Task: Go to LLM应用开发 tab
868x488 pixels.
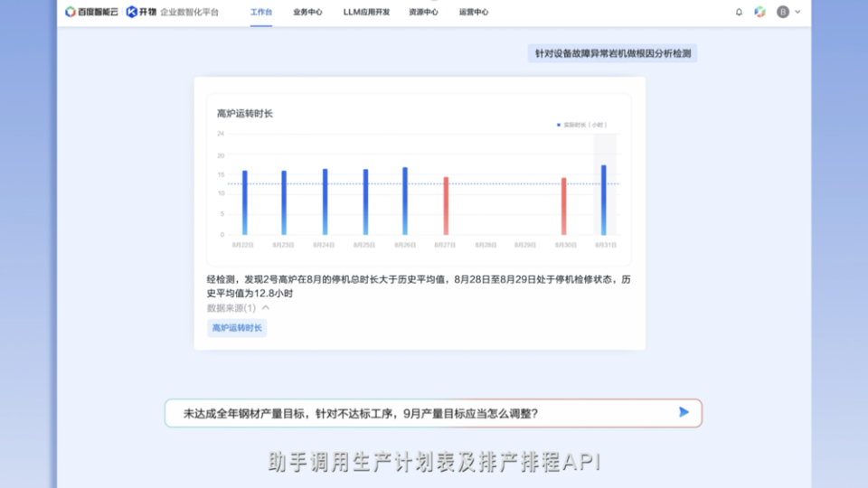Action: 366,13
